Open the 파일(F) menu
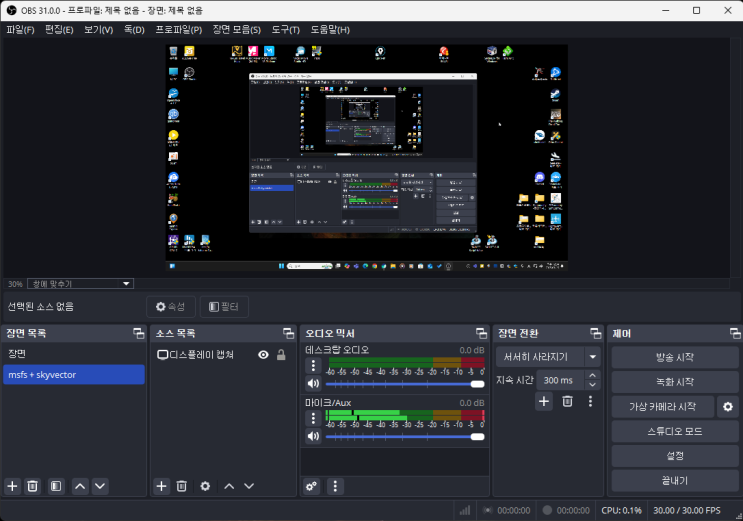 (x=20, y=30)
